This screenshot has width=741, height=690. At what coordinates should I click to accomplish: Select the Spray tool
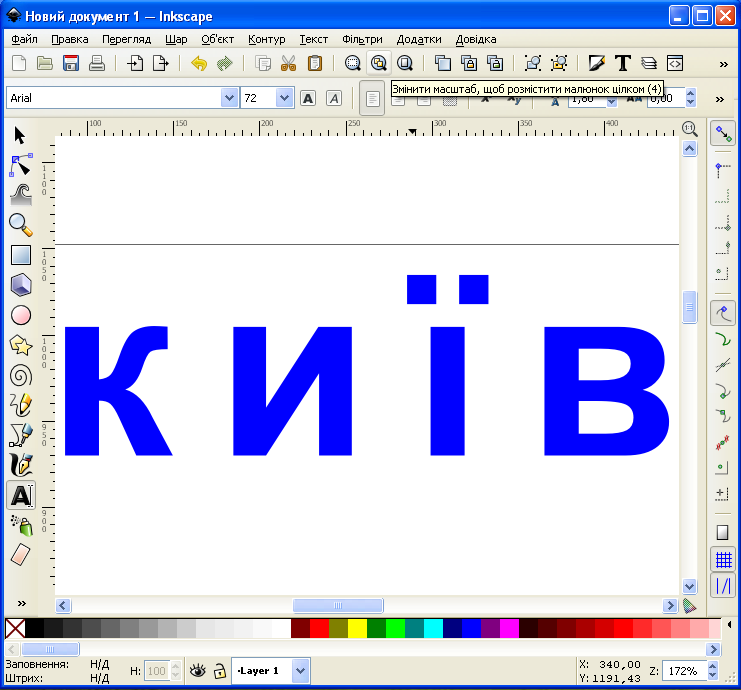[21, 526]
